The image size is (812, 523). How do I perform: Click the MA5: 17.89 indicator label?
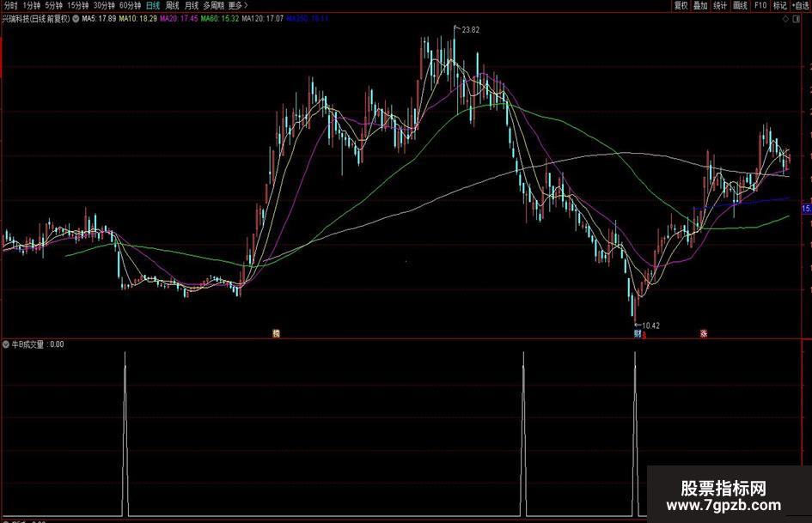[99, 19]
